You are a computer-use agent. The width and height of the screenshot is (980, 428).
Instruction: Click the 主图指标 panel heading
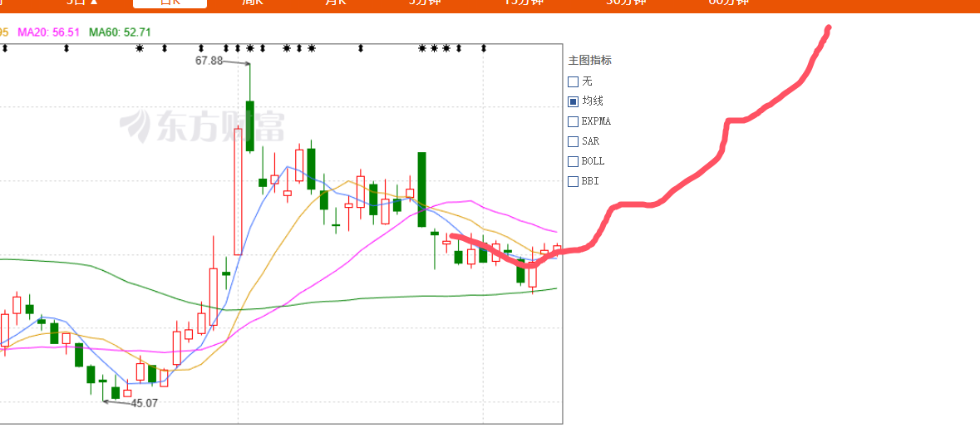(589, 61)
